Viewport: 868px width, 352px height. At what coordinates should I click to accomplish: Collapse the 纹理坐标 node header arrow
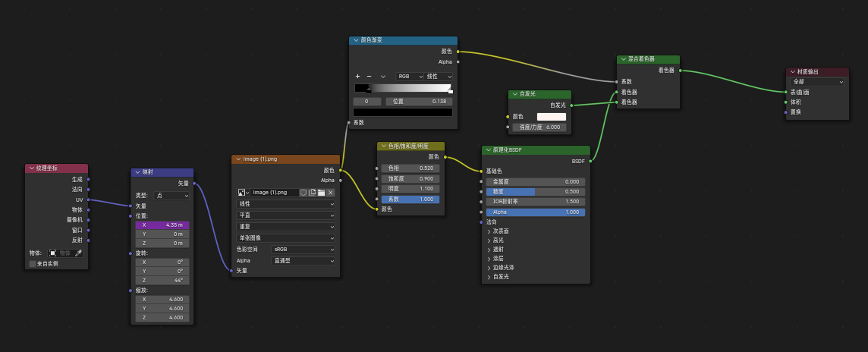click(31, 168)
